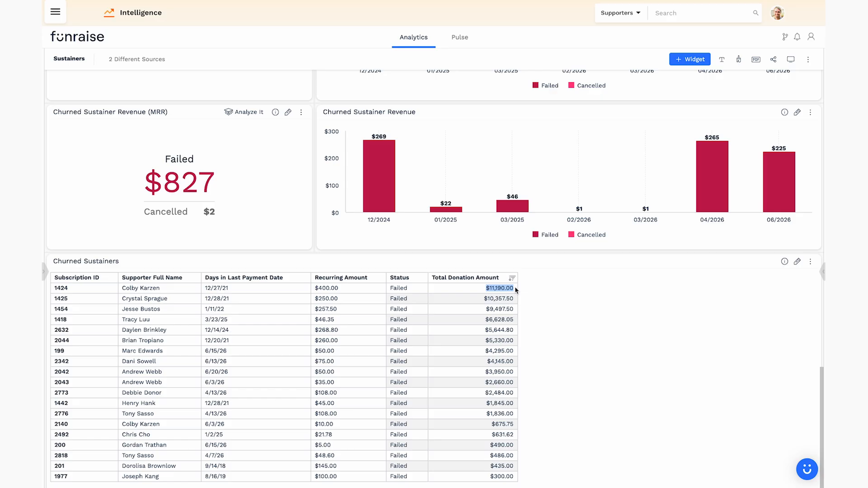Show info for the Churned Sustainer Revenue chart

coord(784,112)
